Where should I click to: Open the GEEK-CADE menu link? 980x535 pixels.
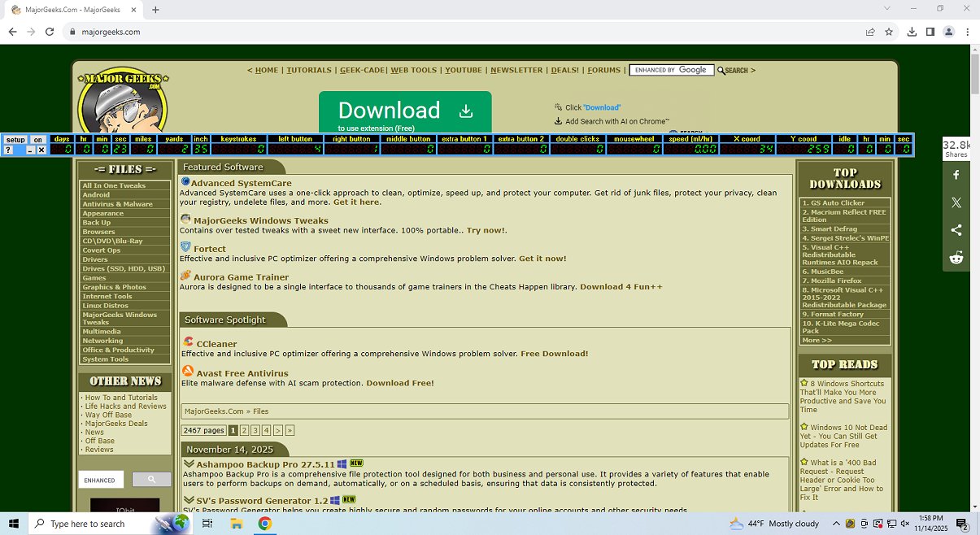click(362, 70)
